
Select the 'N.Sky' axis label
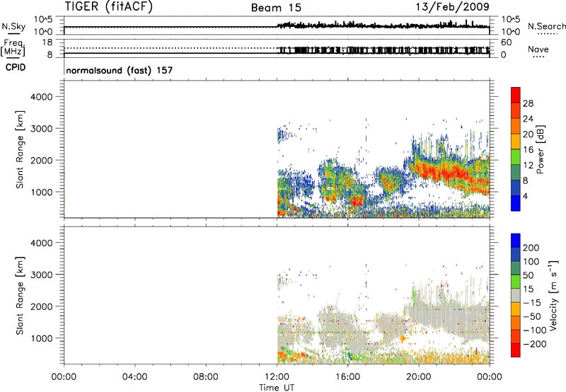pos(13,26)
